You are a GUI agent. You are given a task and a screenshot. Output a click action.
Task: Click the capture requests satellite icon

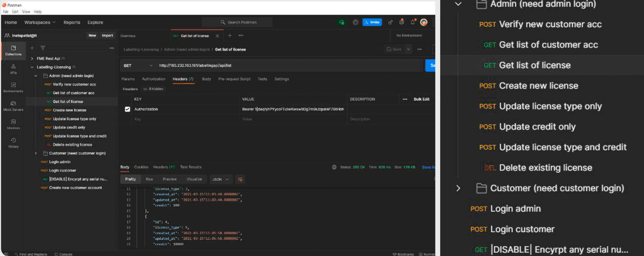tap(390, 23)
